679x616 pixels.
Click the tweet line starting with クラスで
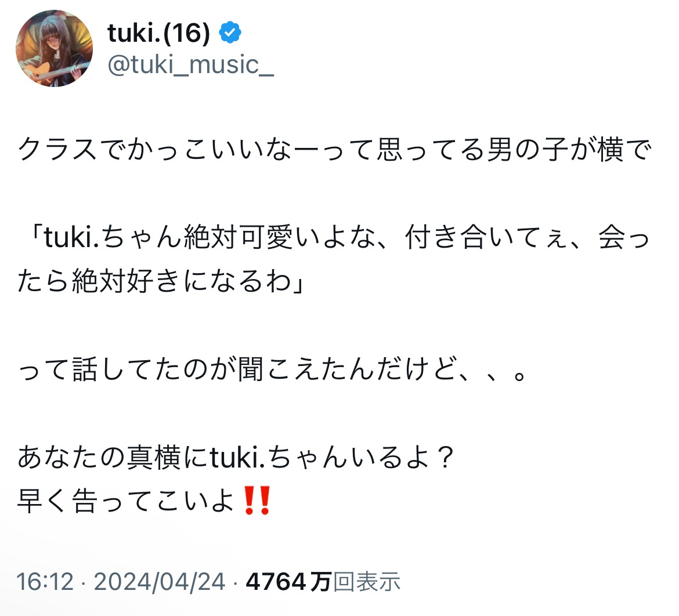[334, 151]
